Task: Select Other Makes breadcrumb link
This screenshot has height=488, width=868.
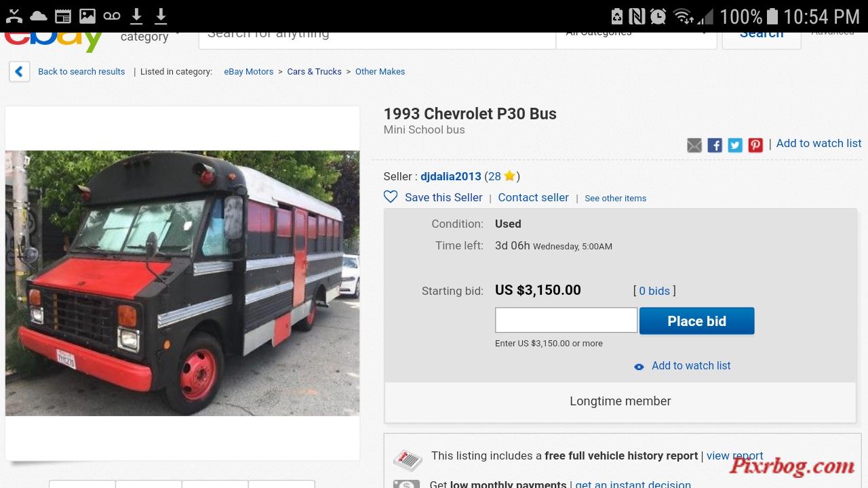Action: click(380, 71)
